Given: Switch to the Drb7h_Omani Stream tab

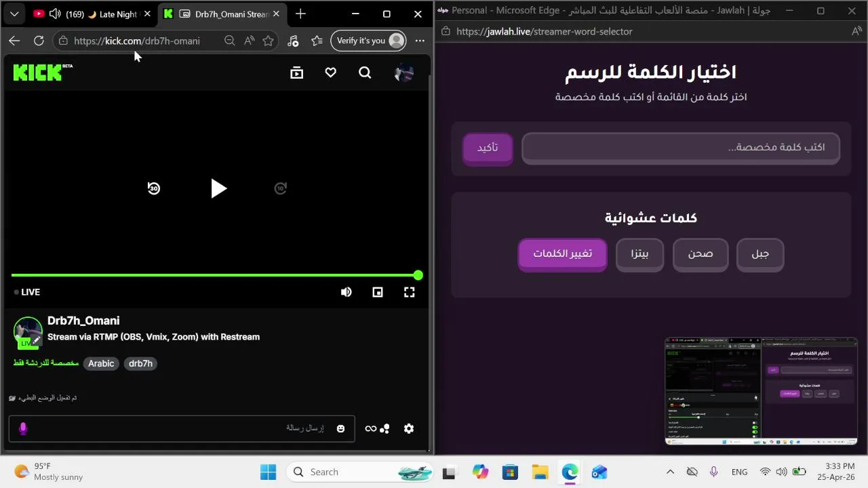Looking at the screenshot, I should pos(222,14).
